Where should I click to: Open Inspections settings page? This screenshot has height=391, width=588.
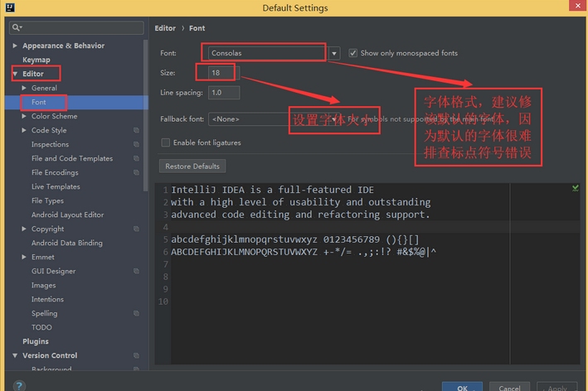[51, 144]
